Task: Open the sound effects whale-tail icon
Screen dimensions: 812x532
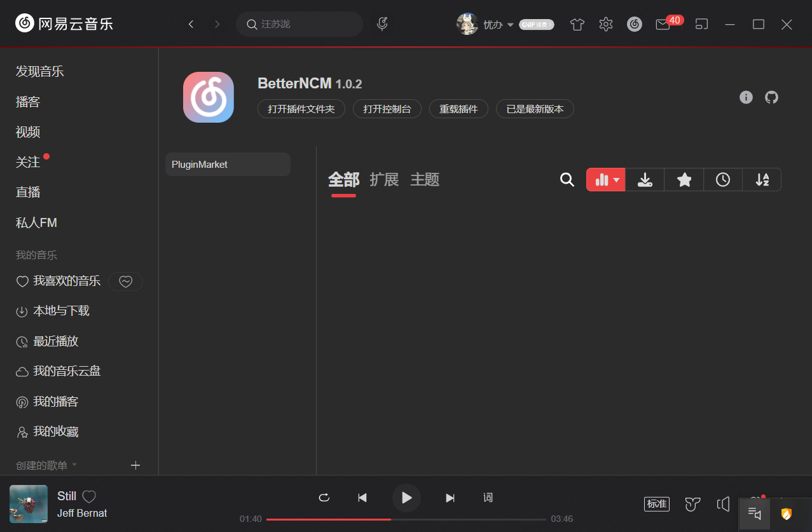Action: click(x=692, y=504)
